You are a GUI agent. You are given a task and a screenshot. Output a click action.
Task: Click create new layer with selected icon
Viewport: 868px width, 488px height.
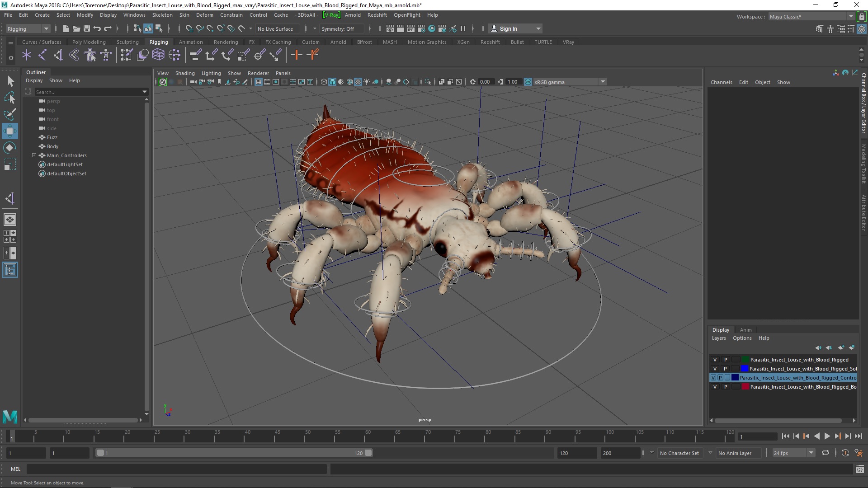(852, 347)
